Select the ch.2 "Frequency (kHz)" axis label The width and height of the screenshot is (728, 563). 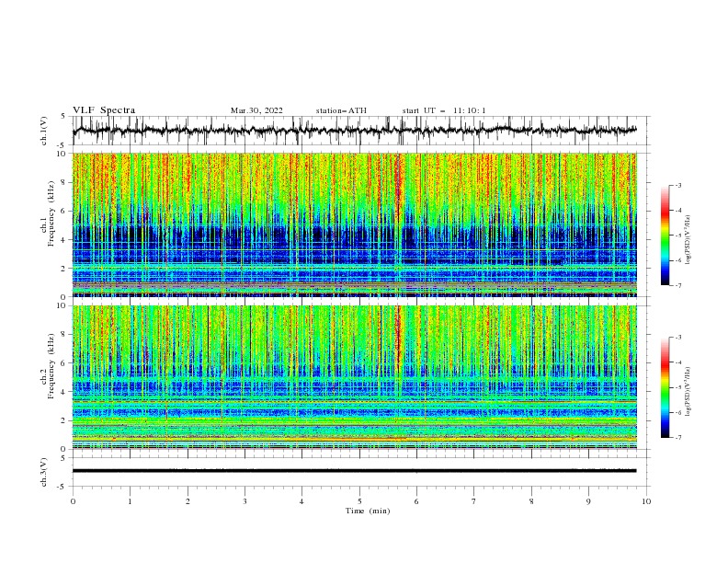pyautogui.click(x=51, y=365)
